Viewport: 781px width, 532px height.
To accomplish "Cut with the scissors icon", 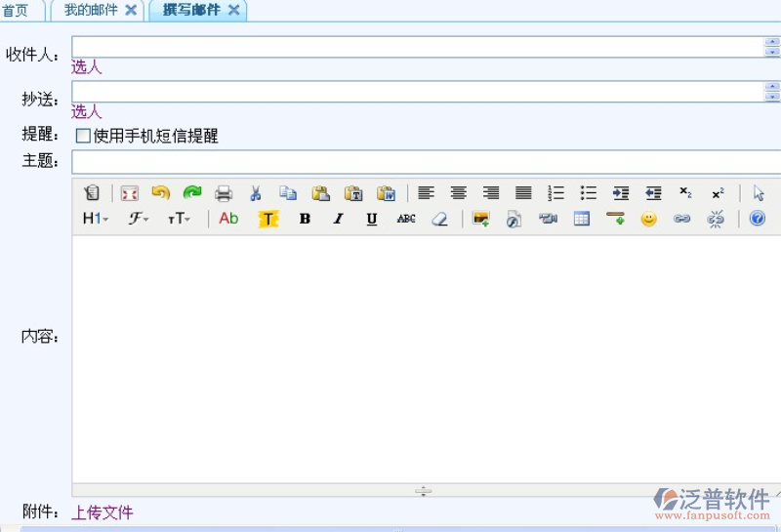I will tap(256, 192).
